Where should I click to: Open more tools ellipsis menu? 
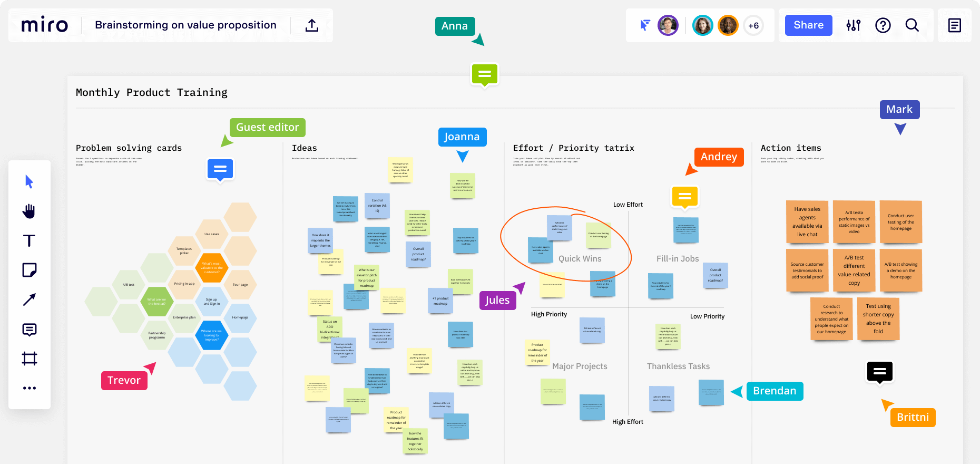pos(29,388)
